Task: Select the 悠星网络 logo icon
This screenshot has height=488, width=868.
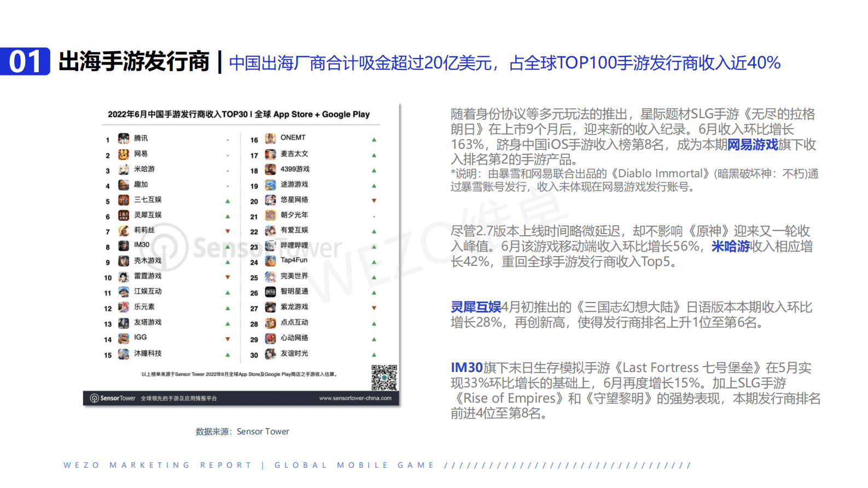Action: 271,200
